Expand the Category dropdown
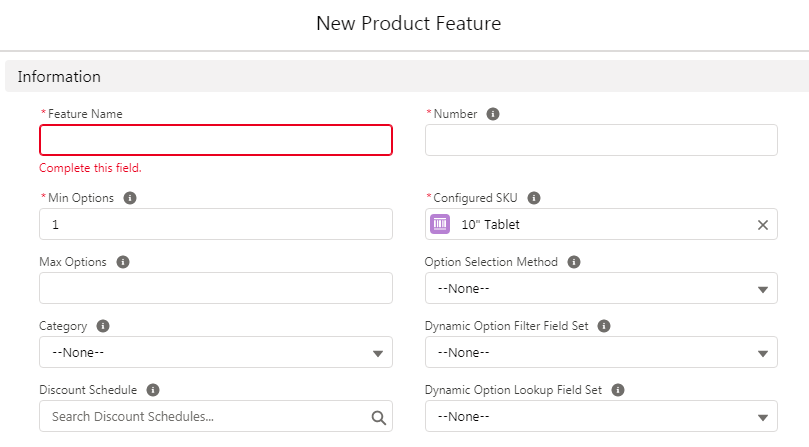Image resolution: width=809 pixels, height=447 pixels. (215, 353)
